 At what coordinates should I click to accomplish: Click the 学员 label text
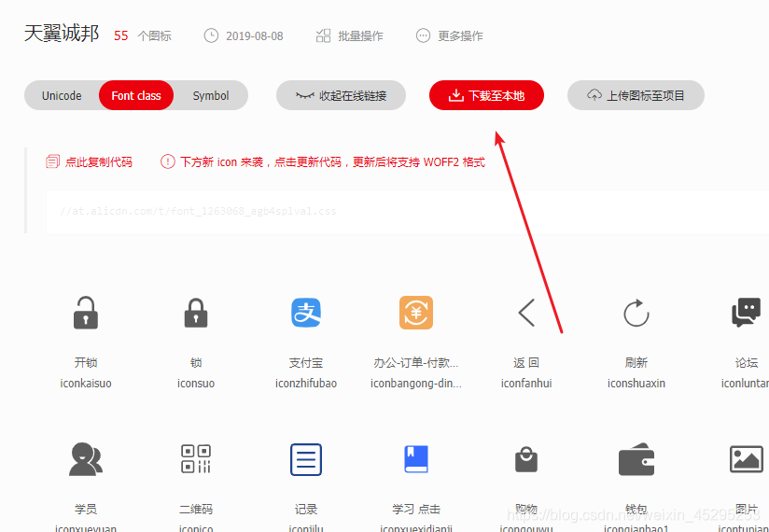tap(86, 510)
